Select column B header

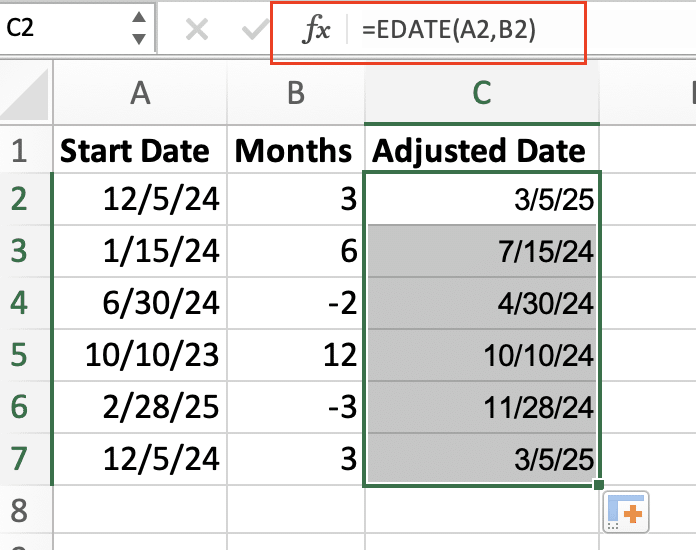tap(295, 93)
